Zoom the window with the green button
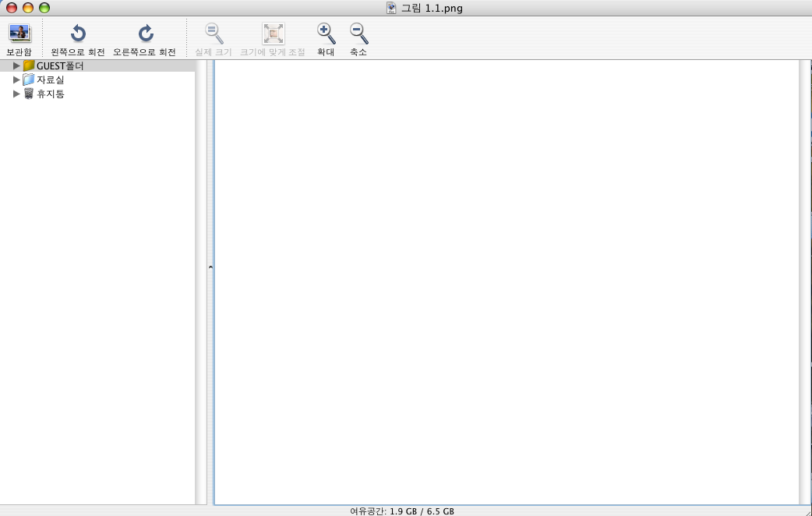The height and width of the screenshot is (516, 812). 44,8
